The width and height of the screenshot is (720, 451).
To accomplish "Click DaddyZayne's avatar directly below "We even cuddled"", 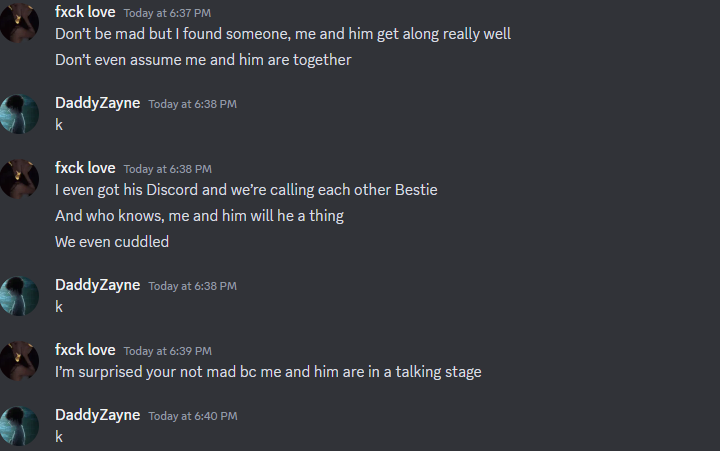I will (x=19, y=295).
